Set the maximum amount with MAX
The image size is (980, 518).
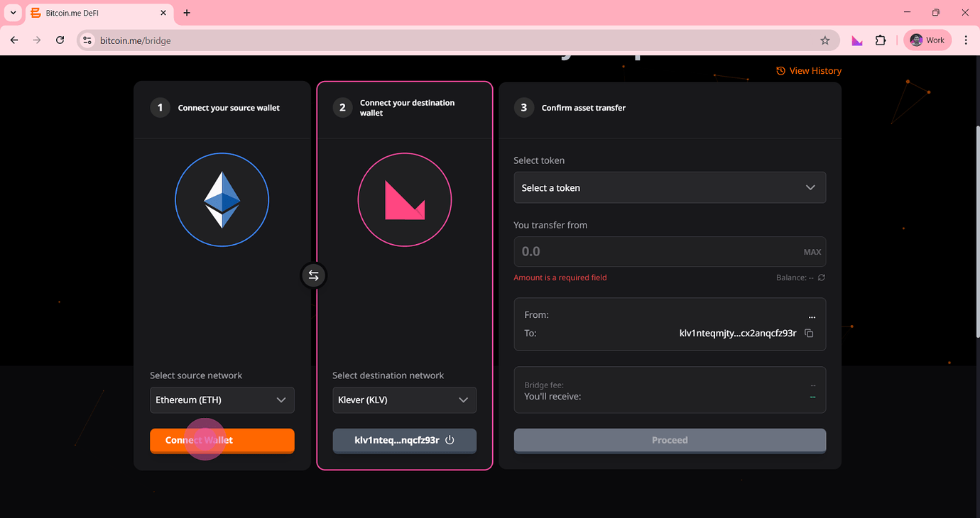pos(812,252)
